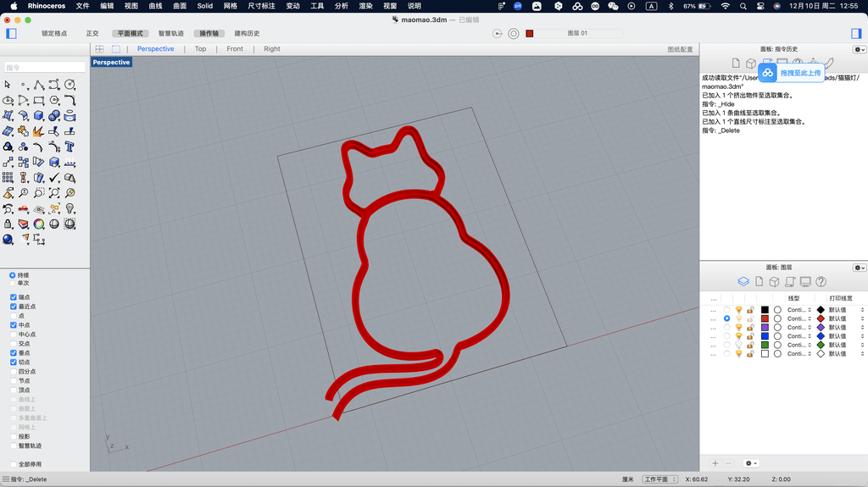Open the 尺寸标注 menu
This screenshot has height=487, width=868.
(261, 6)
